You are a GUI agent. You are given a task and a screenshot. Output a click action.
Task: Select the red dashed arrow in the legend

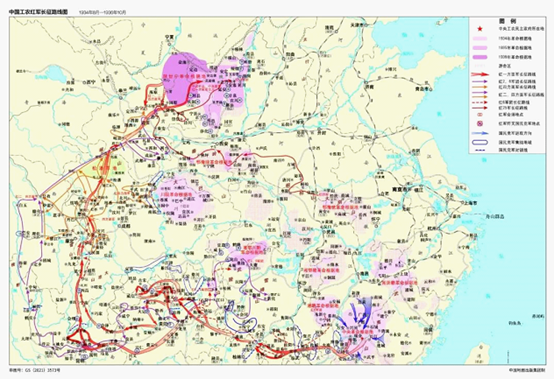pos(479,102)
